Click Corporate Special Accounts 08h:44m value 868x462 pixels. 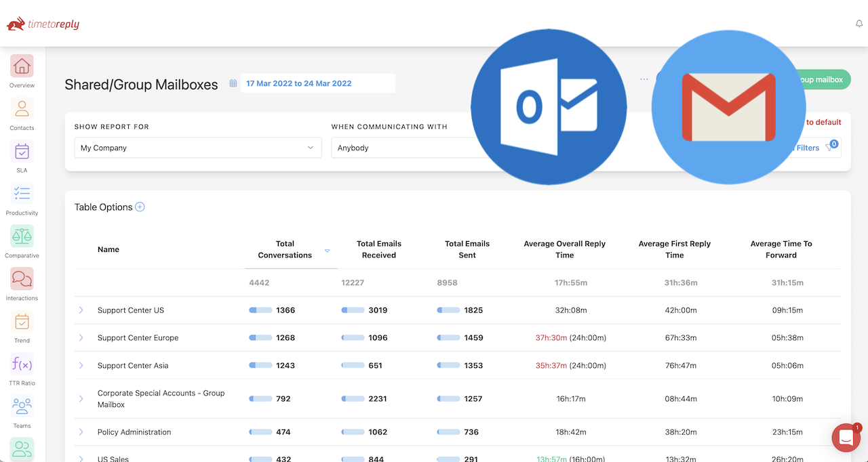(681, 399)
